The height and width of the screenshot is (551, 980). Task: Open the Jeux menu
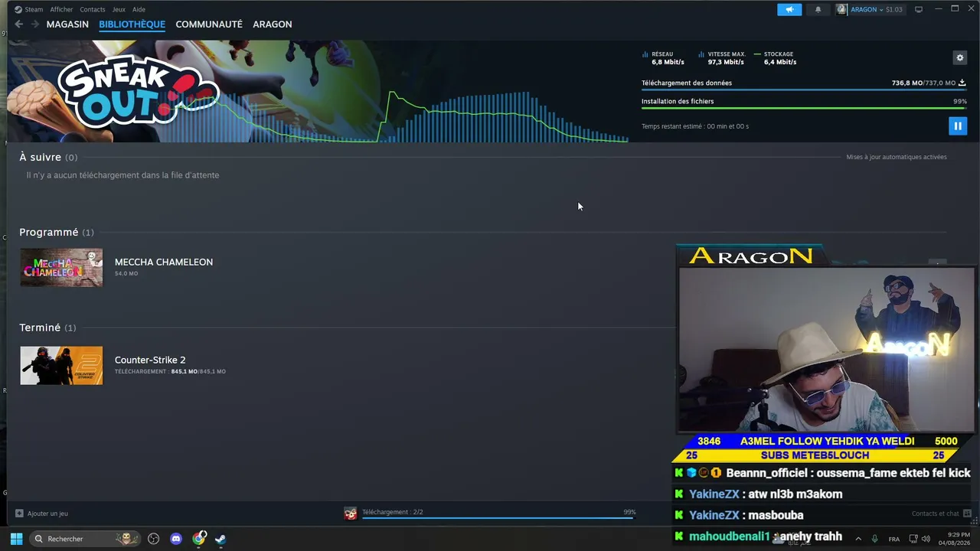(119, 9)
